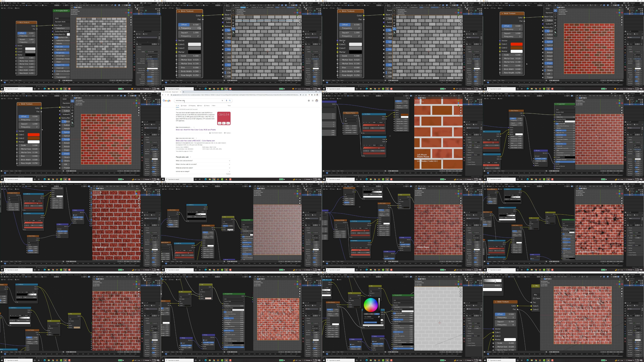Screen dimensions: 644x362
Task: Switch to Images tab in Google results
Action: point(184,106)
